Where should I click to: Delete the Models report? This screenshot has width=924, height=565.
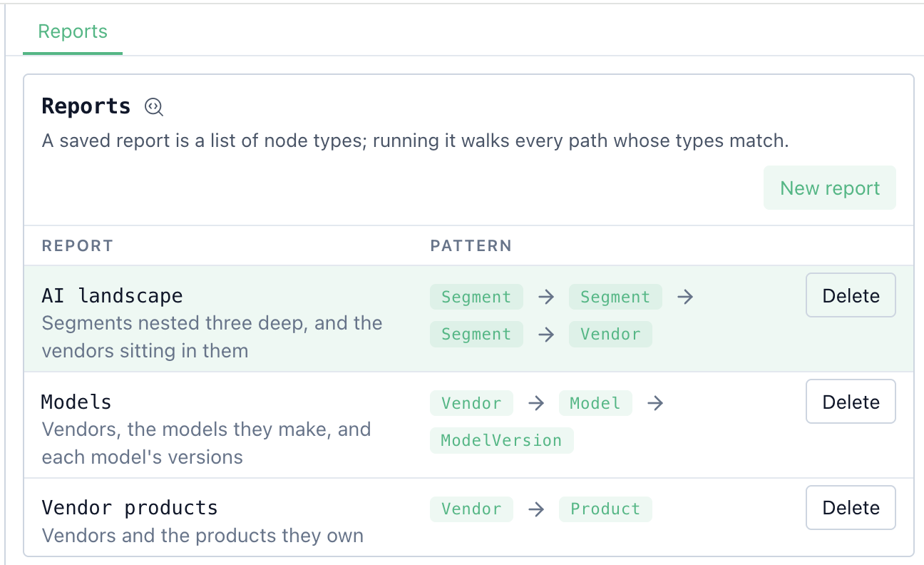pyautogui.click(x=851, y=402)
